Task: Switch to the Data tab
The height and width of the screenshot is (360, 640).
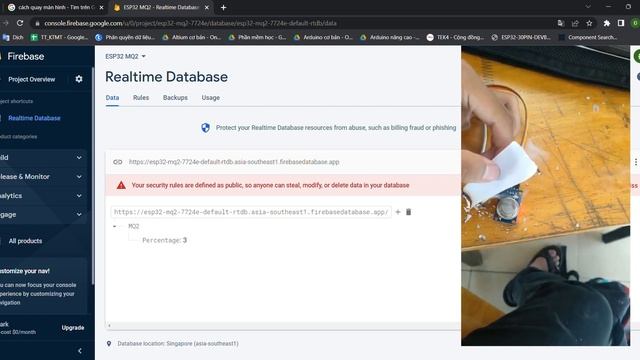Action: click(112, 98)
